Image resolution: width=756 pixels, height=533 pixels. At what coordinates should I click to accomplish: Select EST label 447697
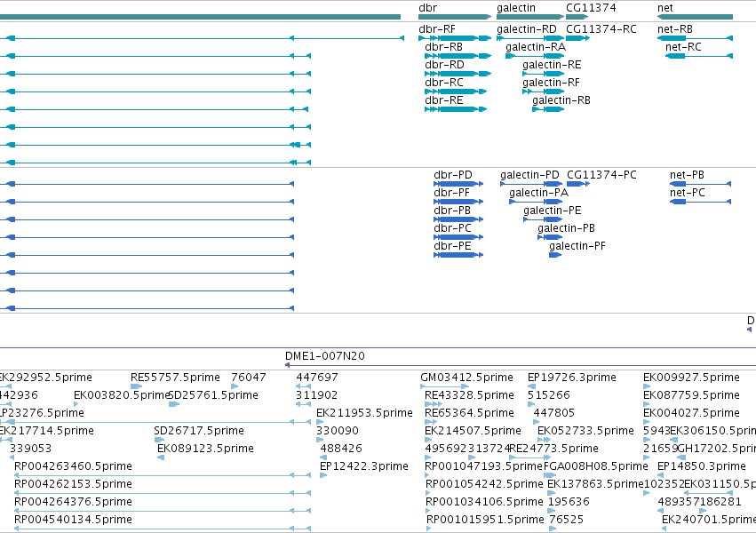click(317, 378)
